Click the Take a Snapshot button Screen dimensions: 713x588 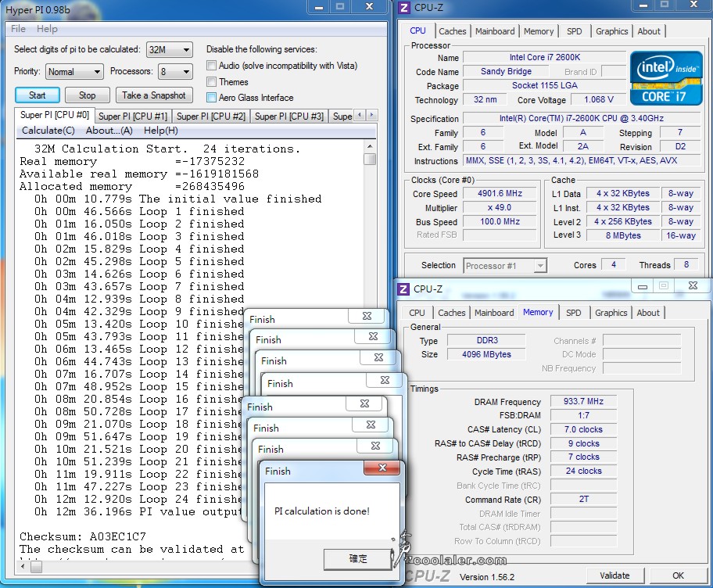point(154,95)
